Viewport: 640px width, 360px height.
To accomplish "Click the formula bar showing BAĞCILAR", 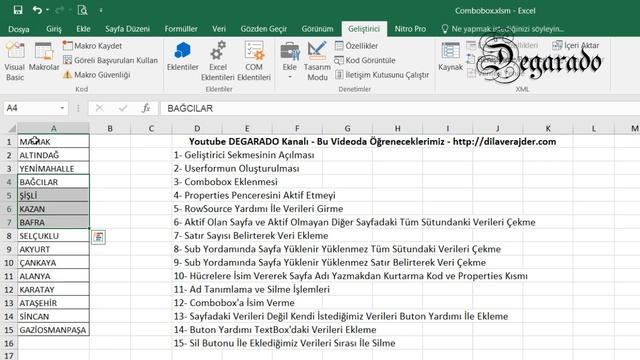I will (x=400, y=108).
